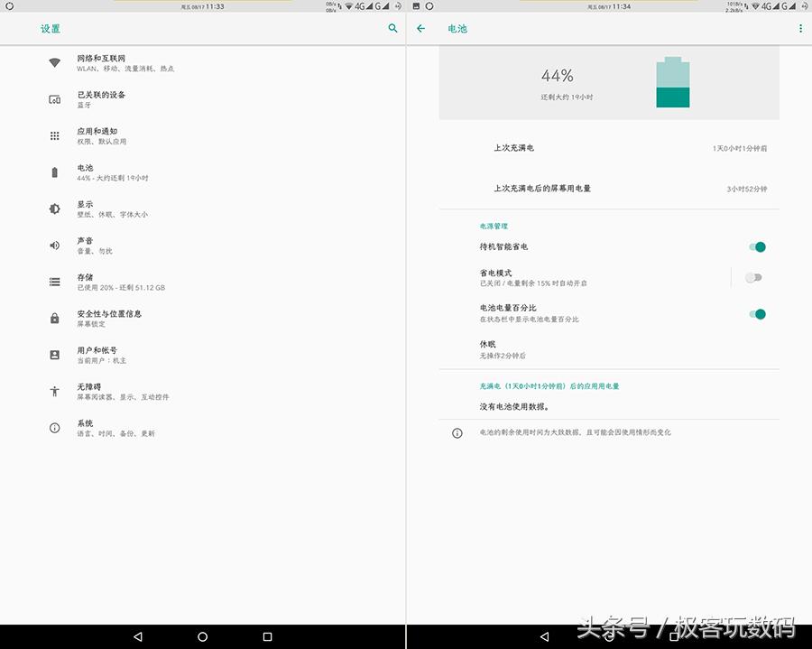Image resolution: width=812 pixels, height=649 pixels.
Task: Tap the image notification icon in right status bar
Action: click(416, 6)
